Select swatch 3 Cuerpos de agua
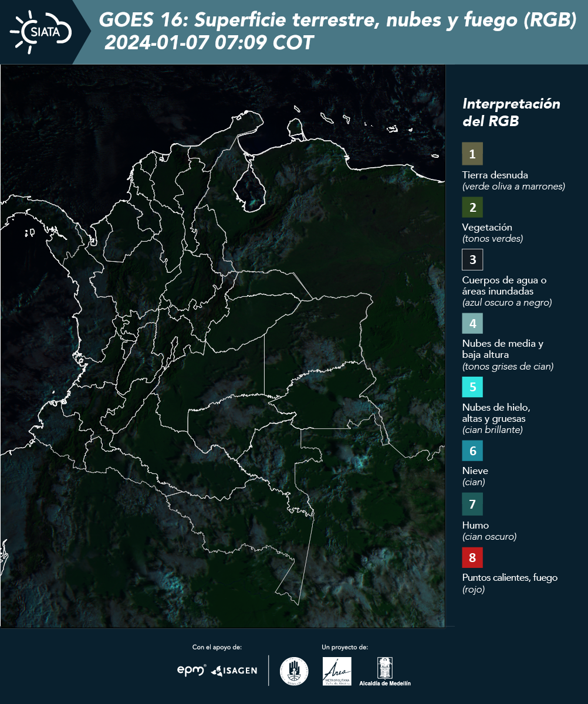Screen dimensions: 588x704 coord(472,259)
